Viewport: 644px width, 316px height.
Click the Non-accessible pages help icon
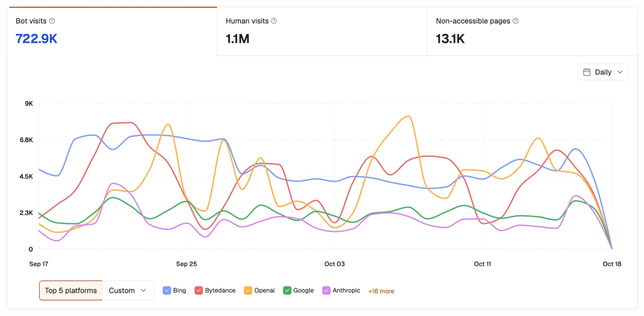click(516, 21)
